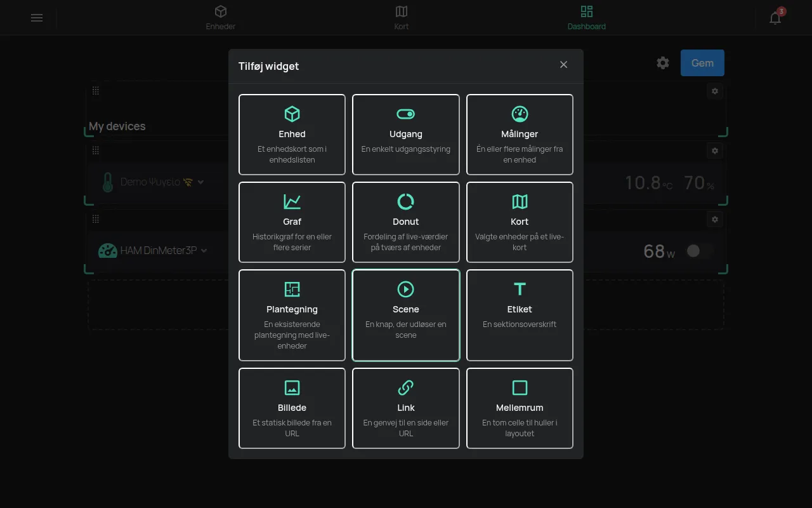Open settings for My devices widget
The width and height of the screenshot is (812, 508).
[715, 91]
